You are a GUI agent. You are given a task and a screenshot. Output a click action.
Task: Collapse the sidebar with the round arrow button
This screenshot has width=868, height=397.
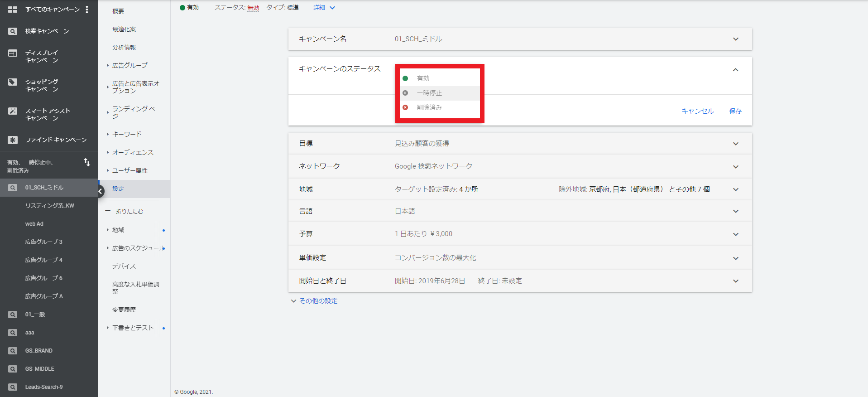click(100, 191)
